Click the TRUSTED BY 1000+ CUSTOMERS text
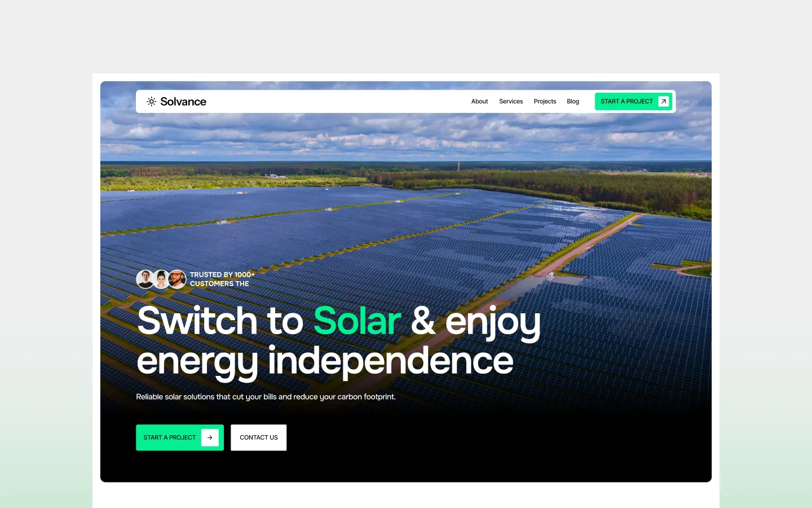The height and width of the screenshot is (508, 812). (x=222, y=279)
